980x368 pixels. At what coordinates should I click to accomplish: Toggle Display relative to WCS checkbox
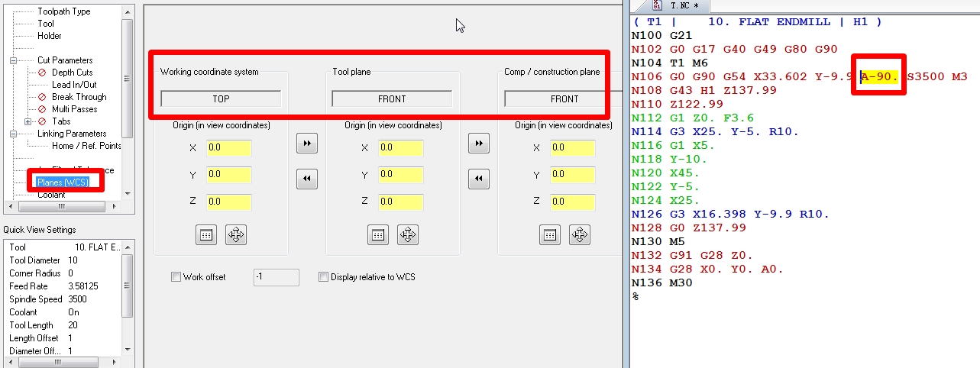pos(323,277)
